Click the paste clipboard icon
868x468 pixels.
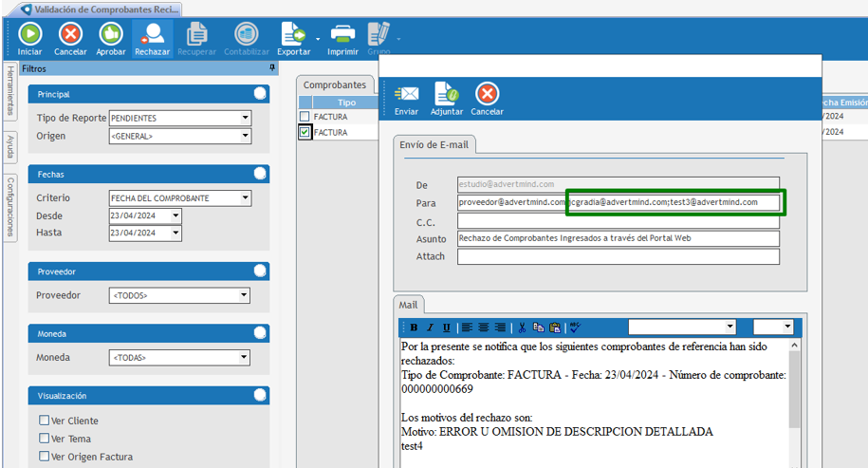click(555, 328)
